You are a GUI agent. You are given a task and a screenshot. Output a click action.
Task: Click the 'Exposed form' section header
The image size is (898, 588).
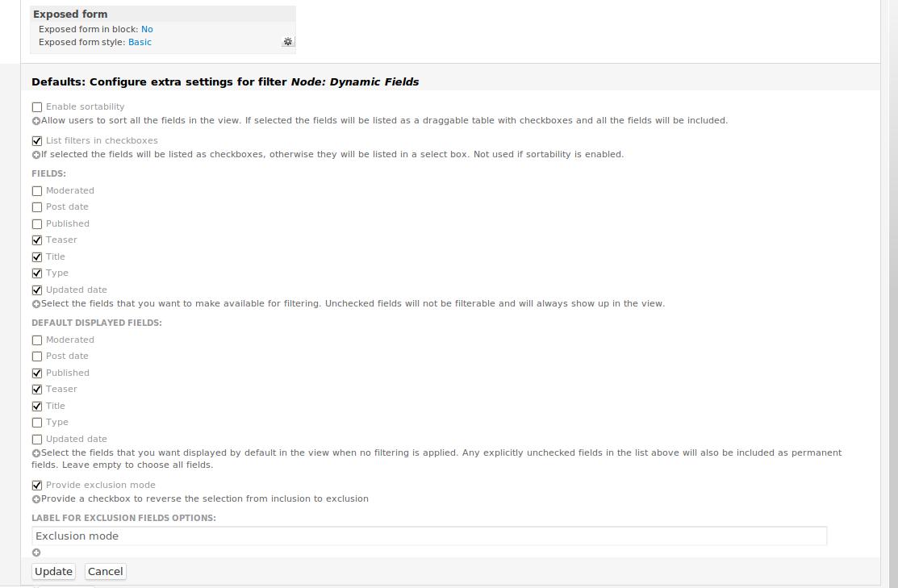(70, 15)
